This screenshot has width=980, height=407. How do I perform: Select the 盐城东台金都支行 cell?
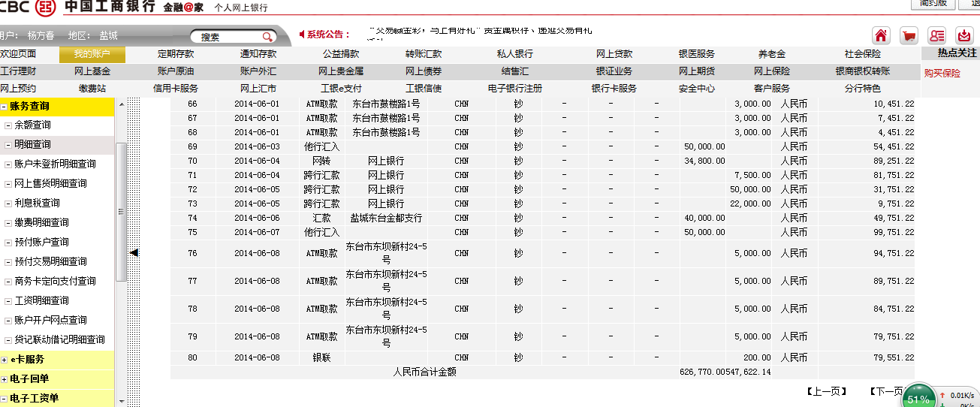(x=386, y=219)
